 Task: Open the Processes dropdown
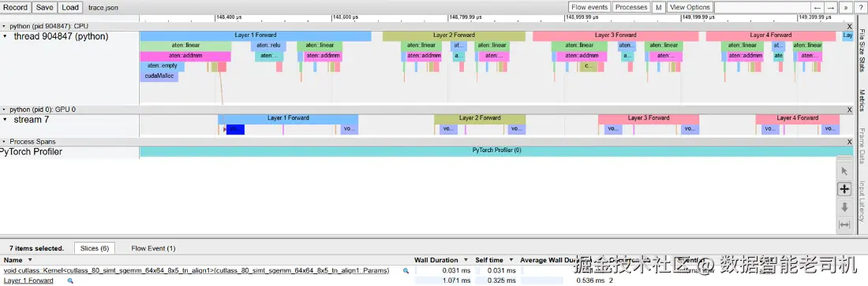tap(631, 7)
